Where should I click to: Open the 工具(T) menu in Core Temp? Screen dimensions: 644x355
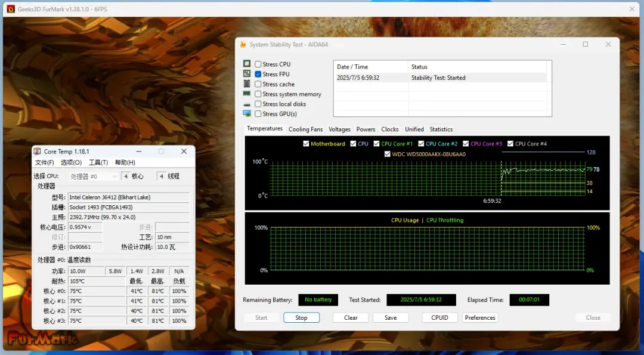coord(98,162)
